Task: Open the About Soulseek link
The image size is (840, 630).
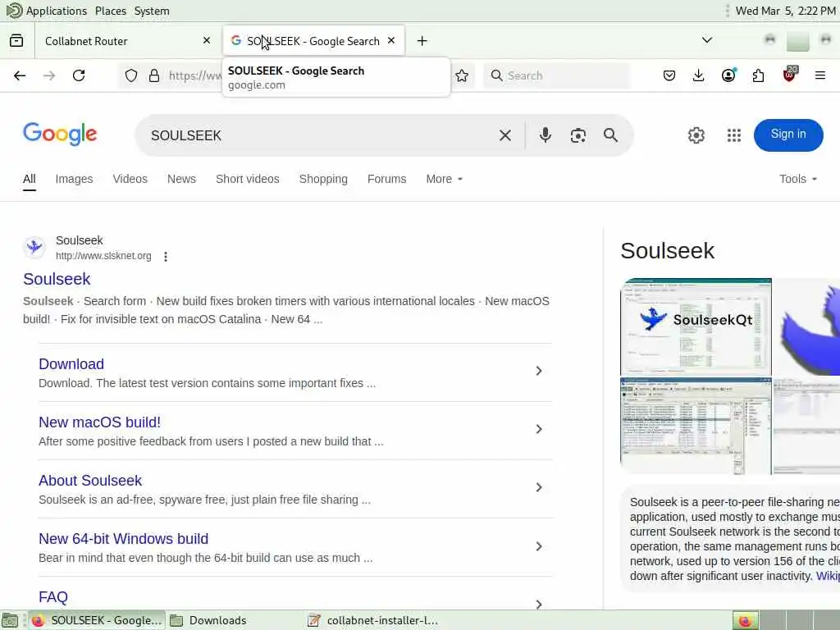Action: coord(90,481)
